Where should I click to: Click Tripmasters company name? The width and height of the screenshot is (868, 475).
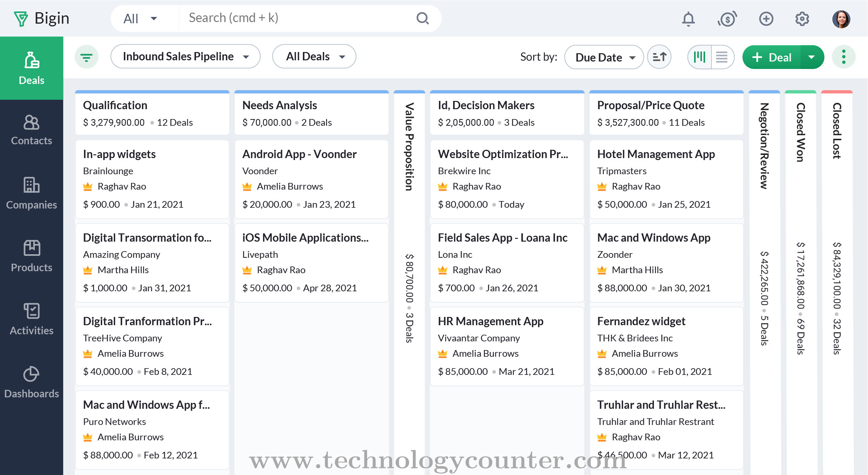click(x=622, y=171)
